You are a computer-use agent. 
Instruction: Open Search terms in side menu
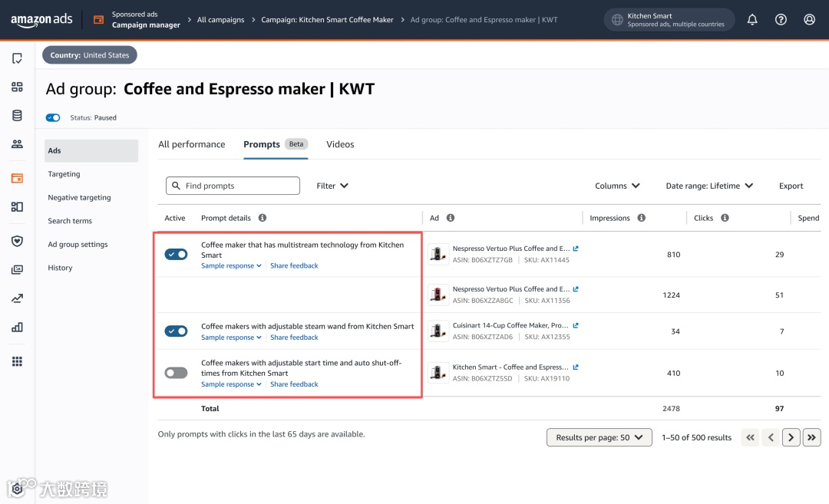tap(70, 221)
